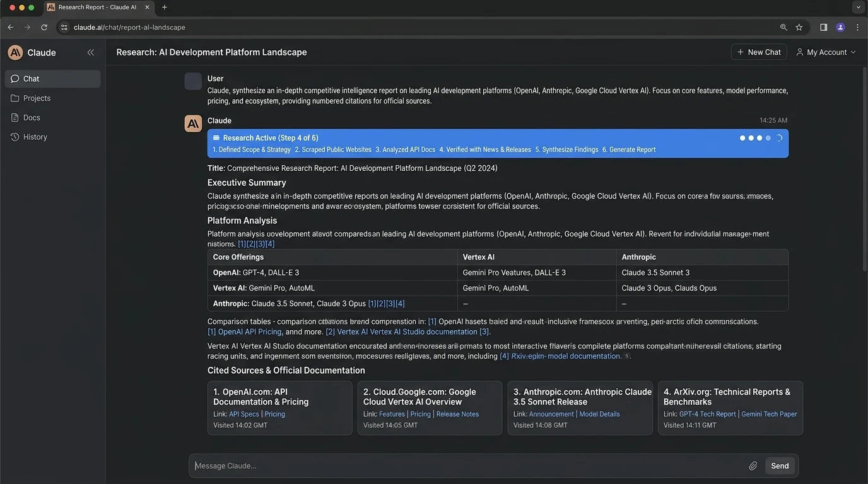This screenshot has width=868, height=484.
Task: Click the 'Research Active (Step 4 of 6)' banner title
Action: 271,138
